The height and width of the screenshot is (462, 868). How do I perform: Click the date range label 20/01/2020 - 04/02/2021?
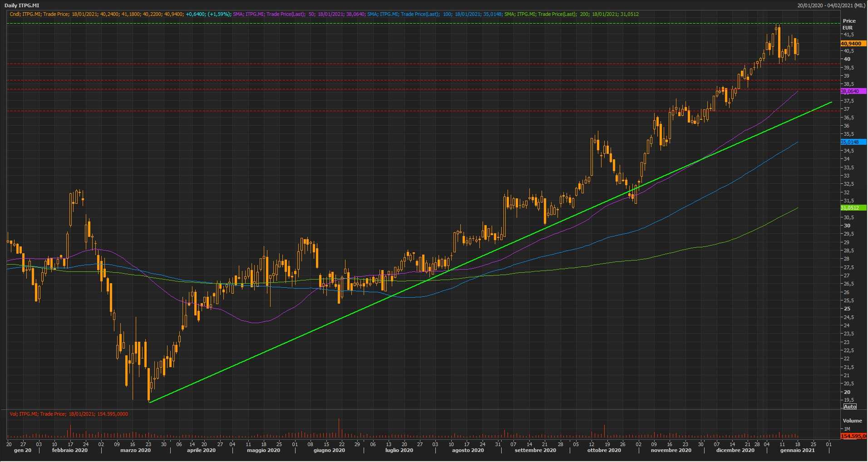tap(831, 5)
